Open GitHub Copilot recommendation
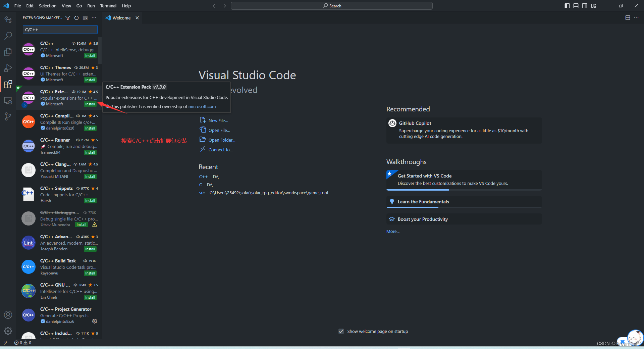Viewport: 644px width, 349px height. click(464, 131)
